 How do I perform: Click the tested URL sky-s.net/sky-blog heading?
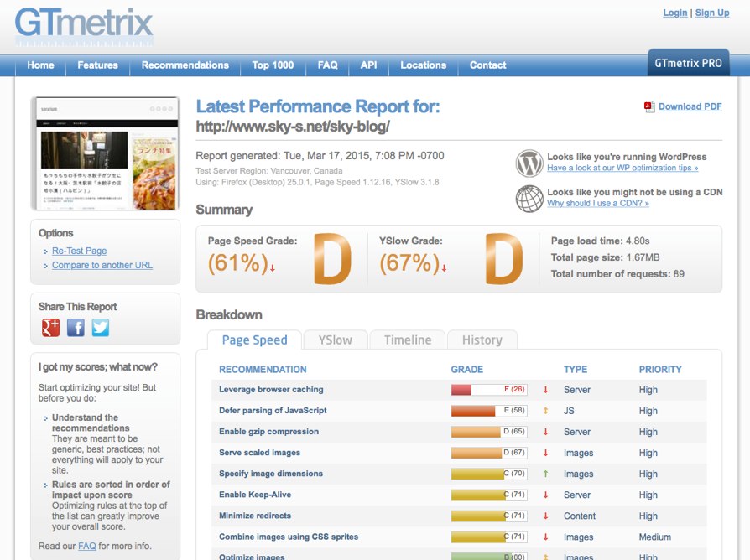[293, 127]
